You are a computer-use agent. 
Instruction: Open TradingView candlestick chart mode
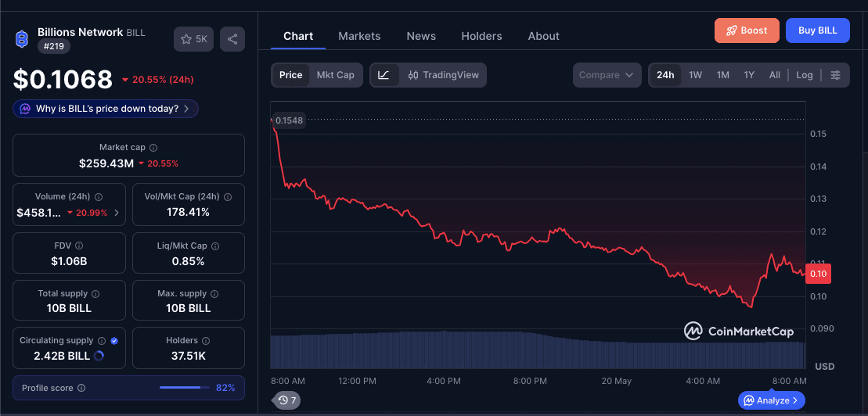(443, 75)
